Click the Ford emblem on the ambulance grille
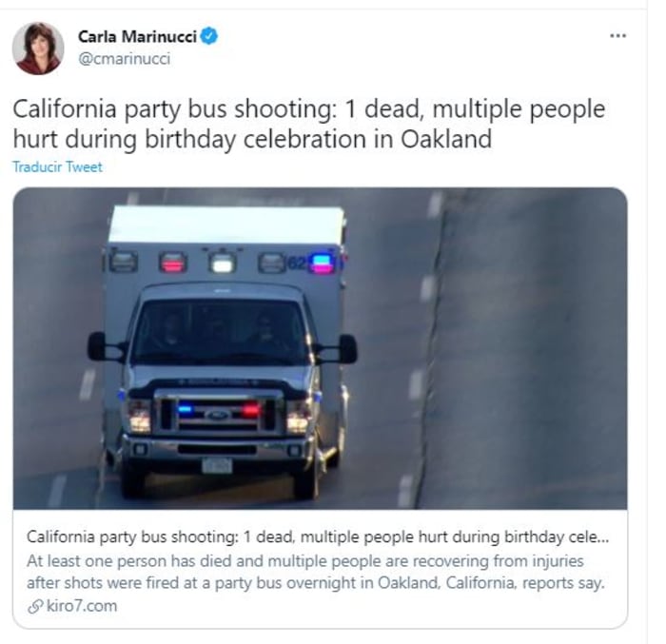Image resolution: width=666 pixels, height=644 pixels. pyautogui.click(x=218, y=415)
